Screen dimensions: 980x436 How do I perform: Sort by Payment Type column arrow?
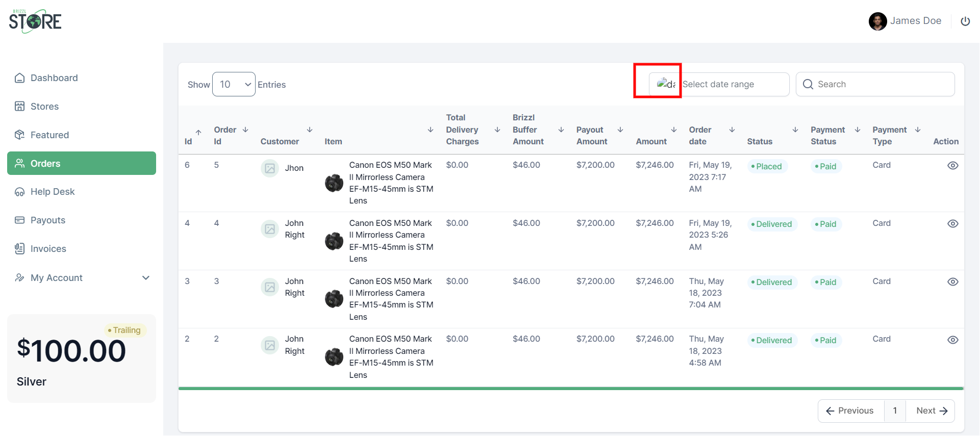[917, 130]
